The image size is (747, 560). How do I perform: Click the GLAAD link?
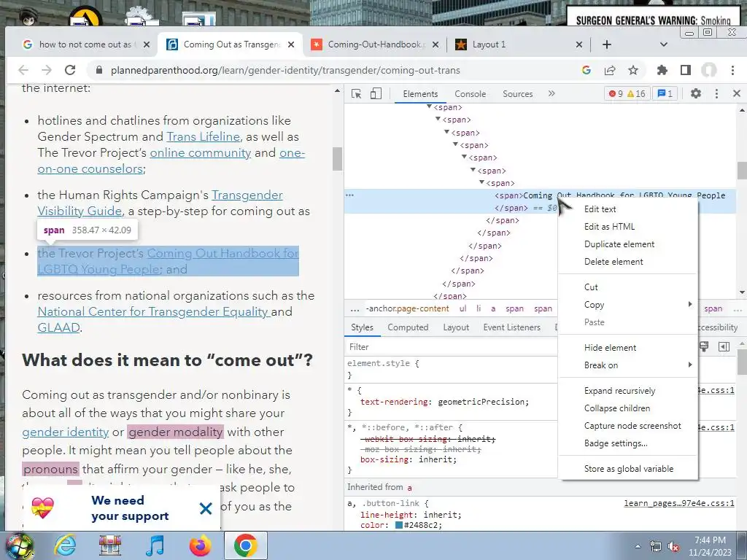pyautogui.click(x=58, y=327)
